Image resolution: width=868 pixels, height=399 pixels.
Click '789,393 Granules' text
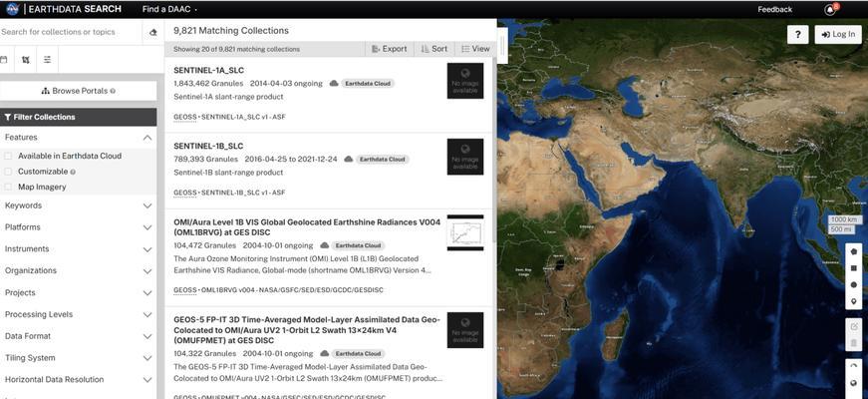(205, 159)
